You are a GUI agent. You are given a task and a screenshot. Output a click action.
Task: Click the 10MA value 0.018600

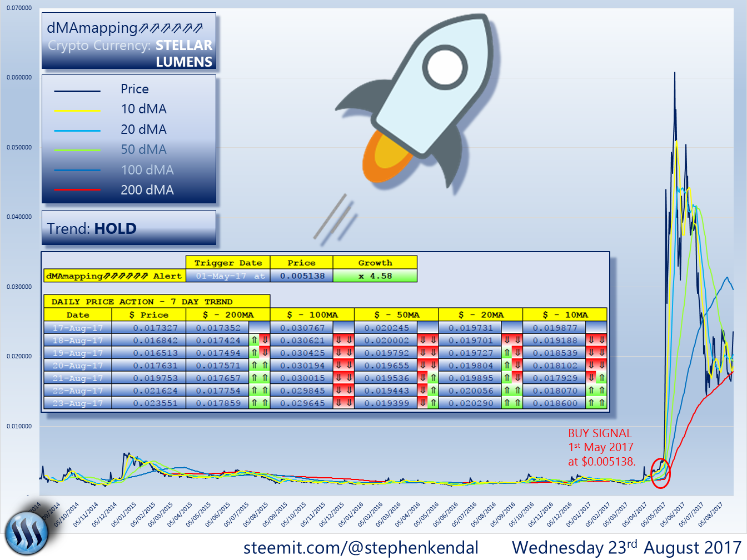tap(555, 403)
